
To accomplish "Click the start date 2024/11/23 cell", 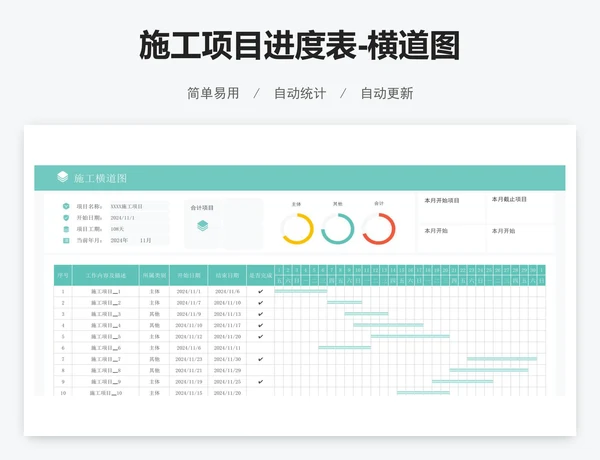I will coord(189,359).
